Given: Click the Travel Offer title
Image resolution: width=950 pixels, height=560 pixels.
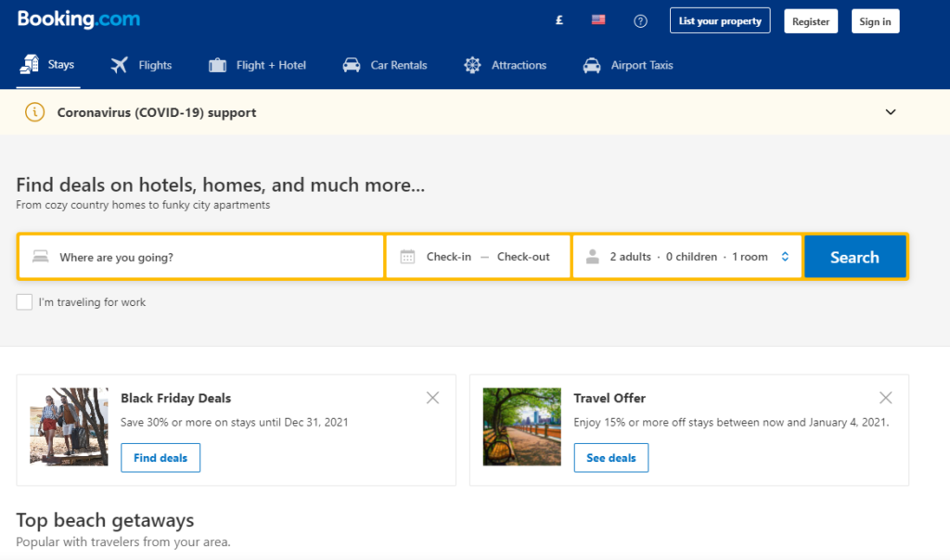Looking at the screenshot, I should (610, 399).
